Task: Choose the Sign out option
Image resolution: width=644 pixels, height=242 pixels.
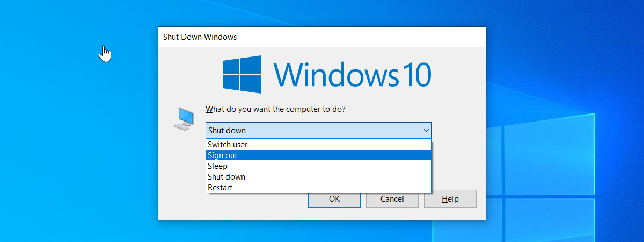Action: (319, 155)
